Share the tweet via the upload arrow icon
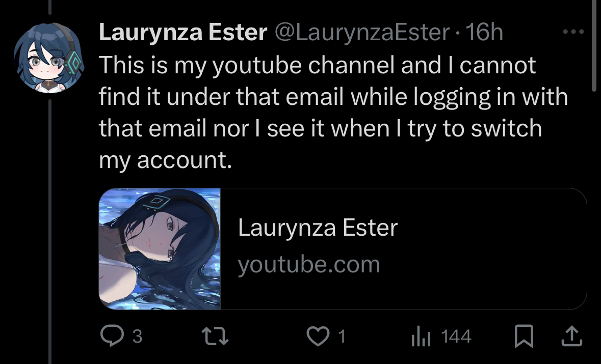Screen dimensions: 601x364 click(x=571, y=337)
